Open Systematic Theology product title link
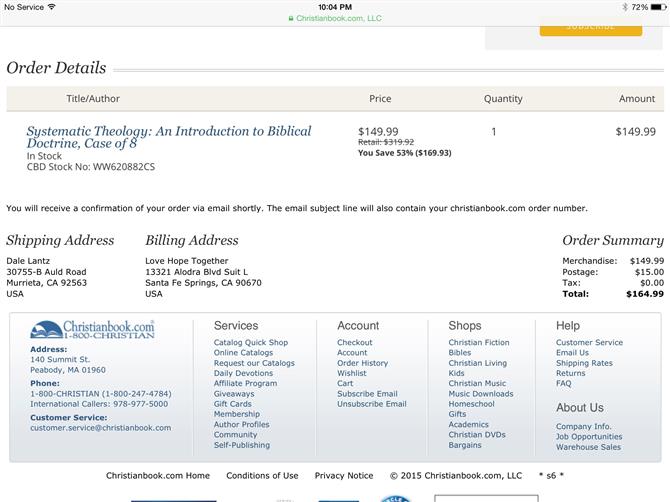This screenshot has width=670, height=502. pos(169,137)
